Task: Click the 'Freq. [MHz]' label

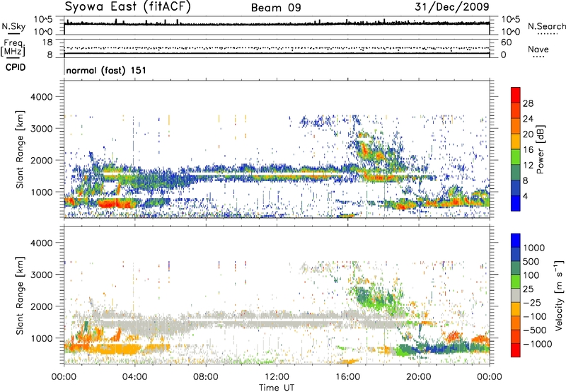Action: [x=13, y=47]
